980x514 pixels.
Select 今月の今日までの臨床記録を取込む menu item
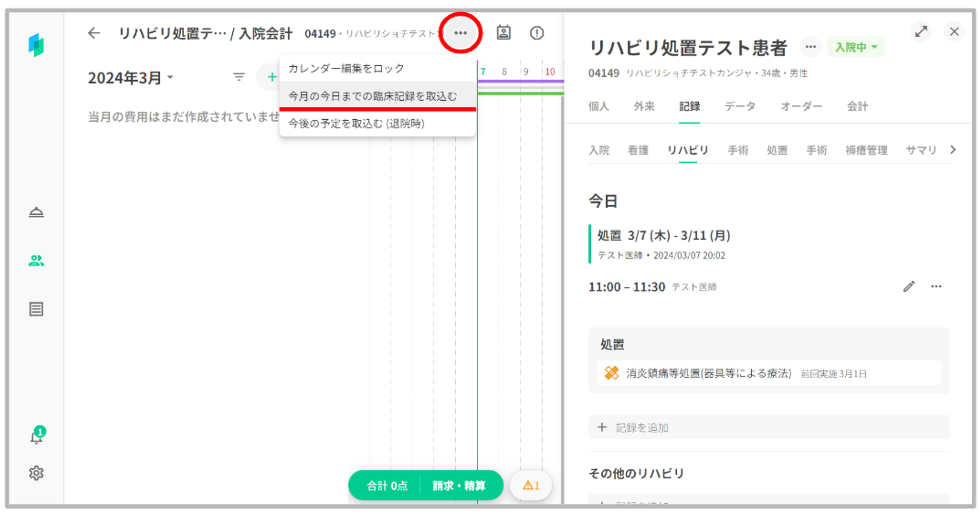tap(372, 96)
